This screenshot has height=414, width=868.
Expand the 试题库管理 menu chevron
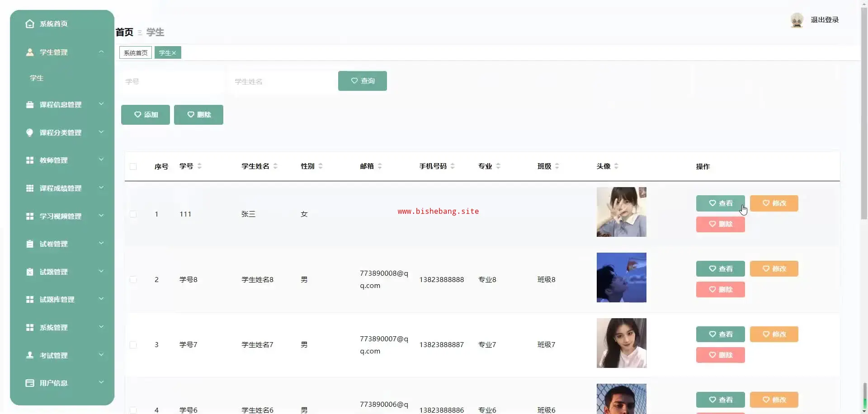(101, 299)
